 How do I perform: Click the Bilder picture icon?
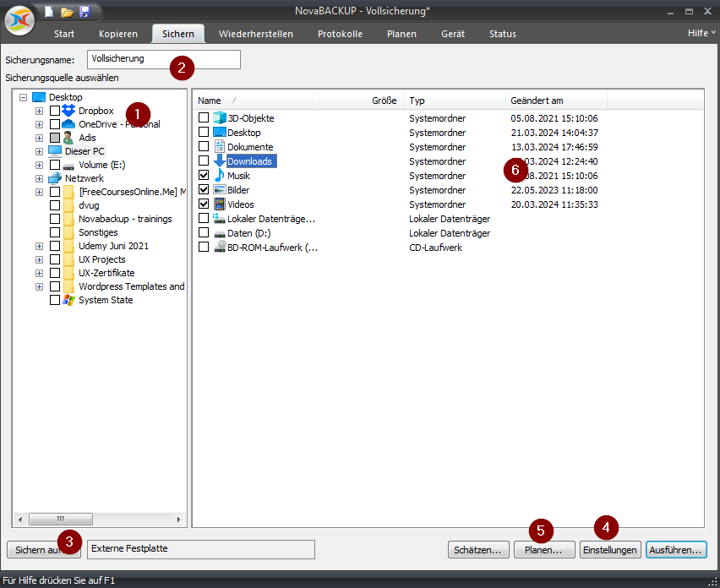point(220,189)
